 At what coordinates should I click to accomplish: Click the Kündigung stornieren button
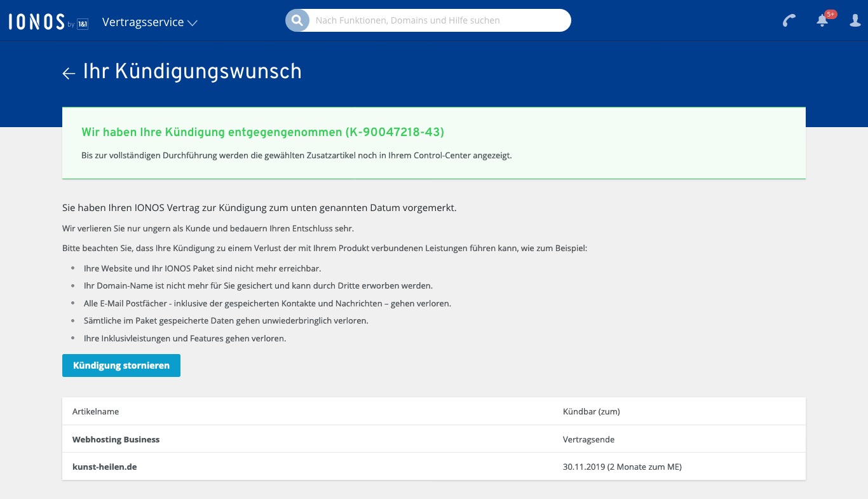tap(121, 366)
